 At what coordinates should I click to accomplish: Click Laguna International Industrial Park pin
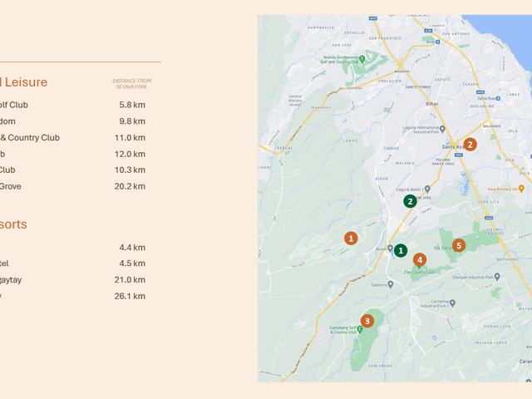442,129
